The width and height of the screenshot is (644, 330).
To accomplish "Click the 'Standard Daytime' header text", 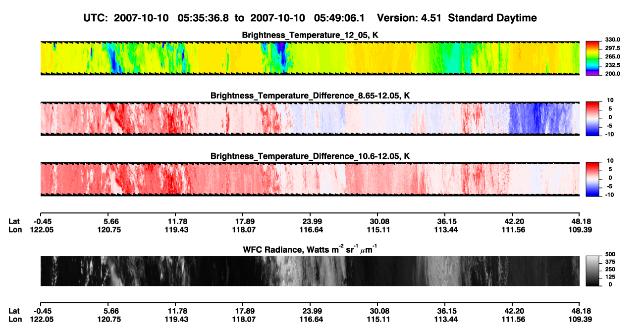I will click(493, 18).
